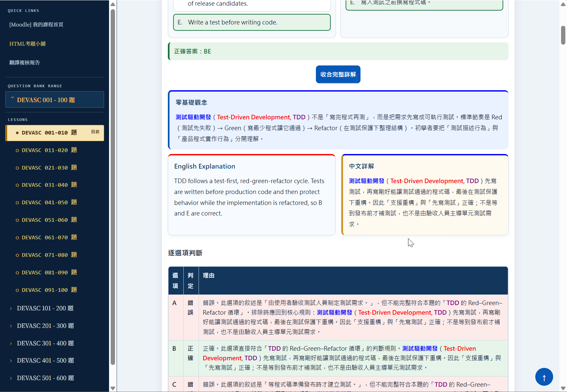Collapse the DEVASC 001 - 100 題 range
This screenshot has width=567, height=392.
pyautogui.click(x=55, y=99)
